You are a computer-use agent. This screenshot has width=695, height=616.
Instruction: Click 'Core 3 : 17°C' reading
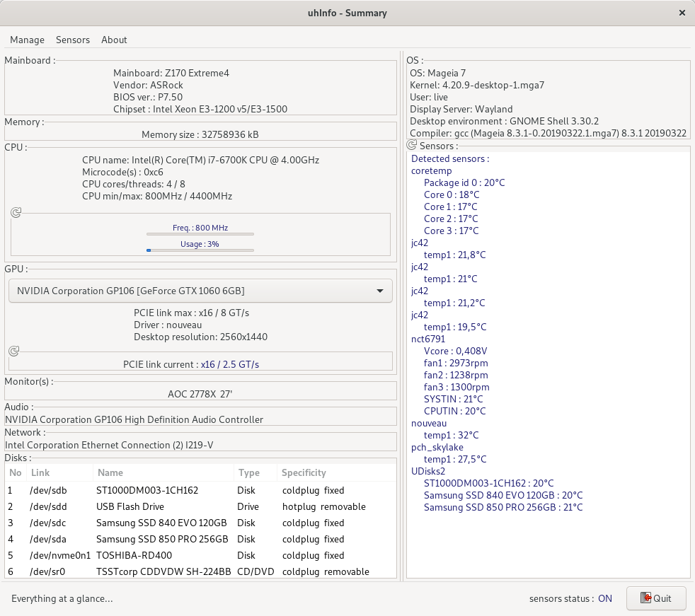452,231
